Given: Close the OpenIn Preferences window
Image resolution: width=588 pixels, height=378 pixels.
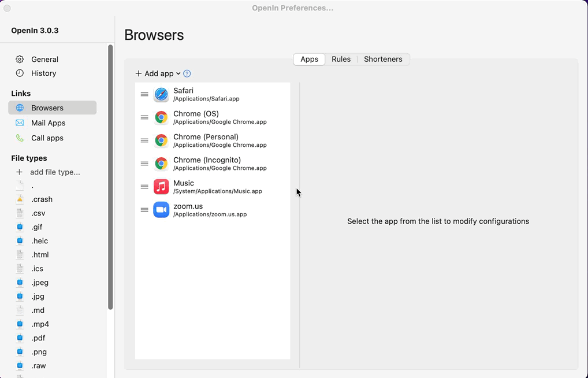Looking at the screenshot, I should click(x=7, y=8).
